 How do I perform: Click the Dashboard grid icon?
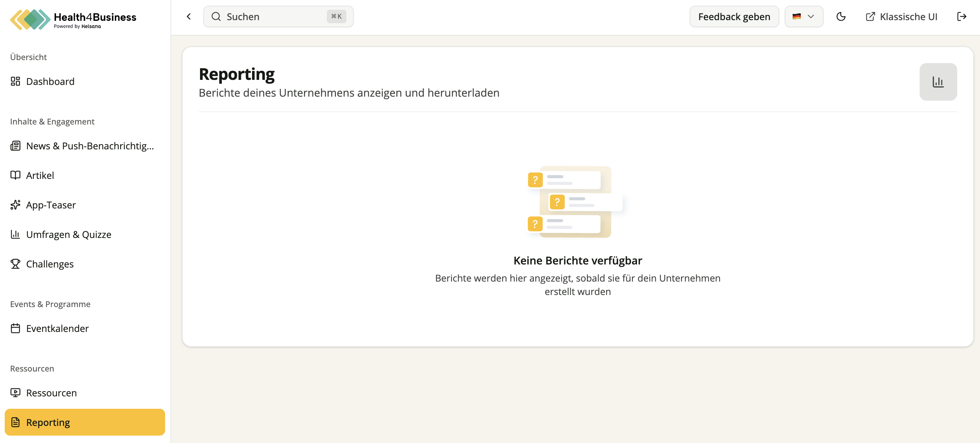coord(15,82)
